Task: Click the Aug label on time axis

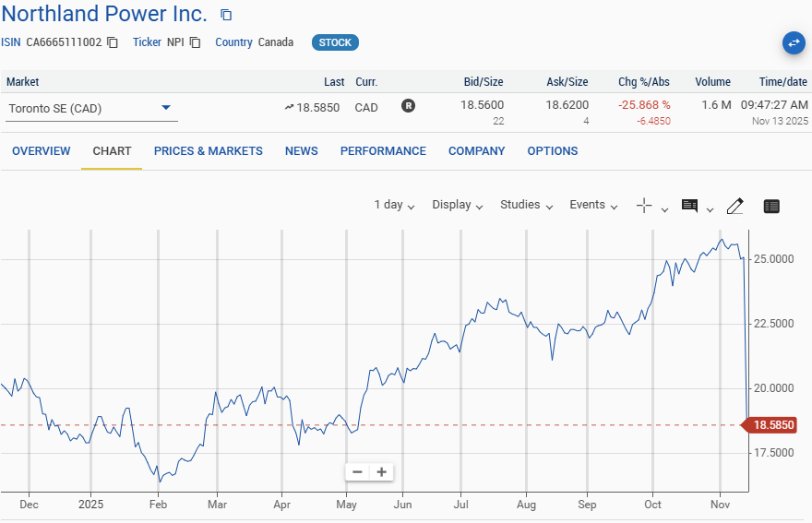Action: pos(526,505)
